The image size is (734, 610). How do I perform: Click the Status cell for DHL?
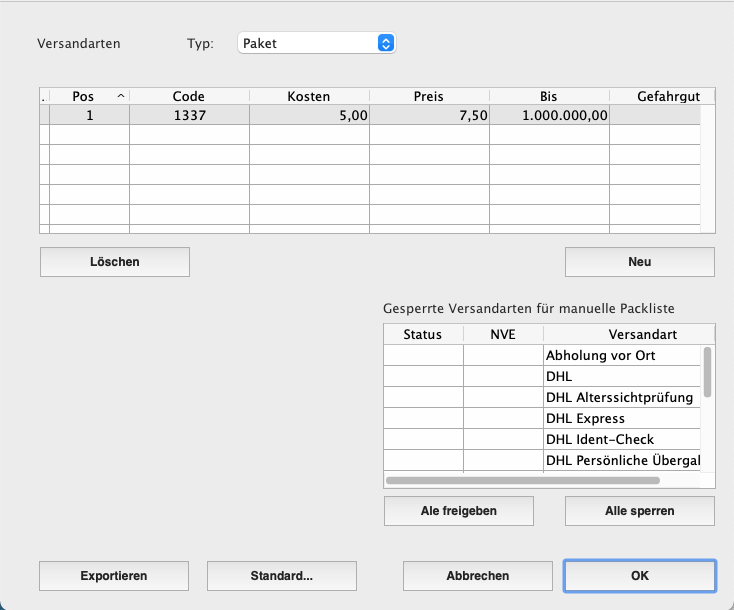(423, 377)
